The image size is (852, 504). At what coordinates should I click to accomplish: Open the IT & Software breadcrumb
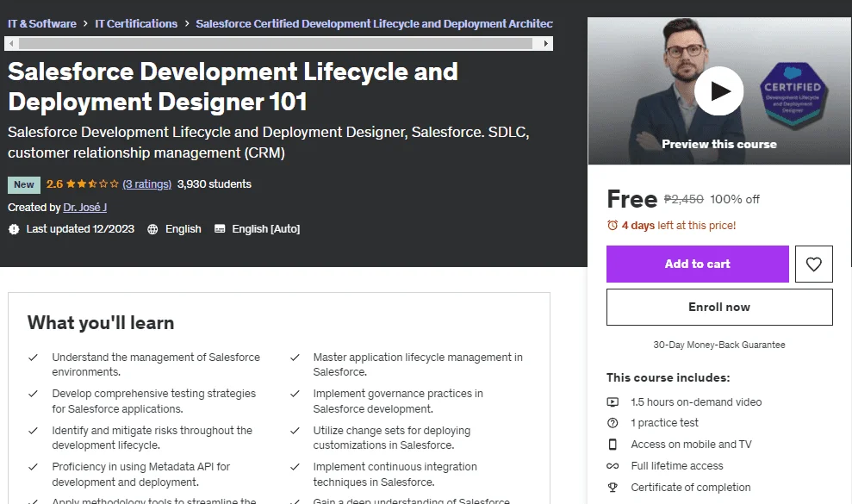(x=42, y=24)
